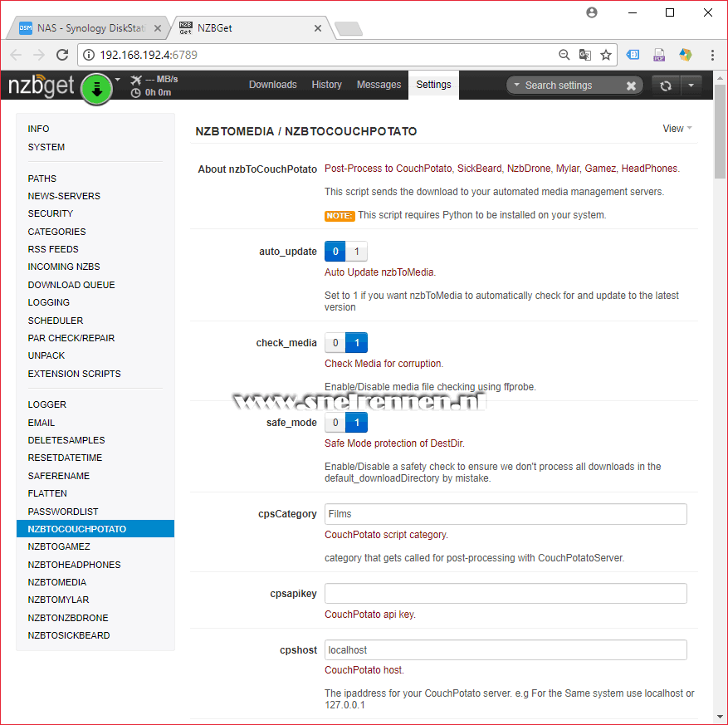Set check_media to 1
Viewport: 728px width, 725px height.
click(357, 343)
